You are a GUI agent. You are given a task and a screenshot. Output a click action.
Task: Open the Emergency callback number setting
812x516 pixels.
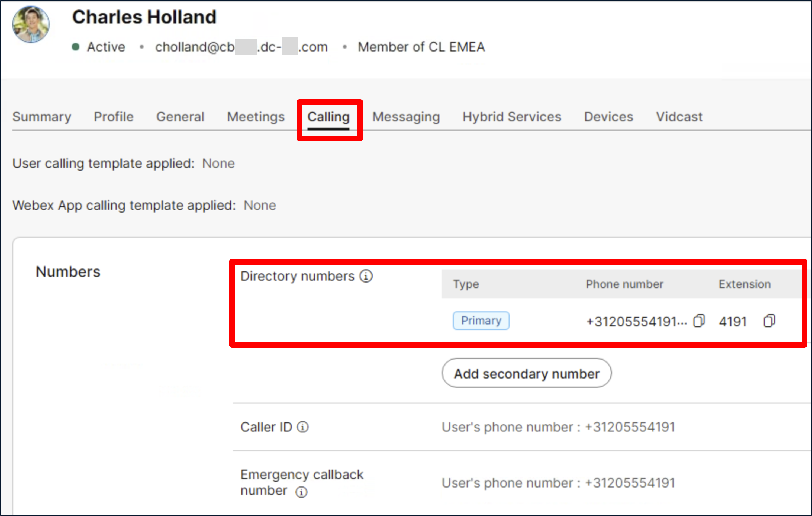(558, 483)
